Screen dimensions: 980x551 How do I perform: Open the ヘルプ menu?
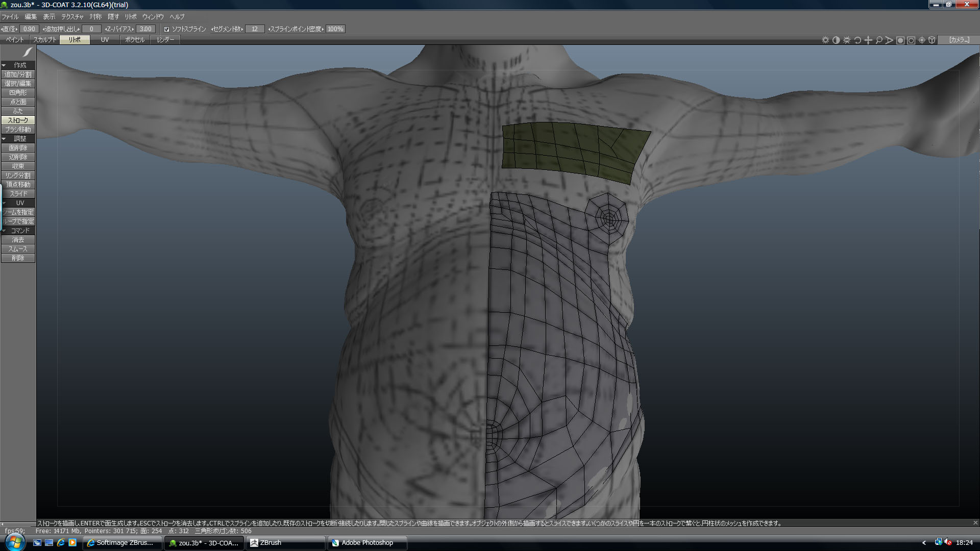pyautogui.click(x=177, y=17)
